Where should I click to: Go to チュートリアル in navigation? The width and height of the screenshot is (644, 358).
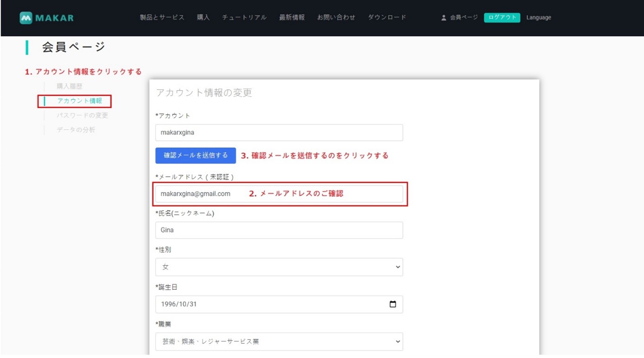click(x=244, y=17)
